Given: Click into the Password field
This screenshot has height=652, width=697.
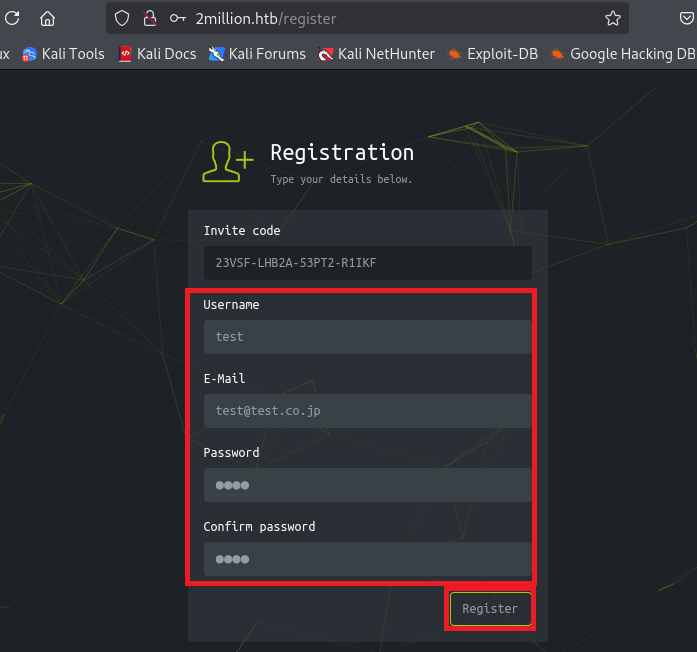Looking at the screenshot, I should pyautogui.click(x=367, y=485).
